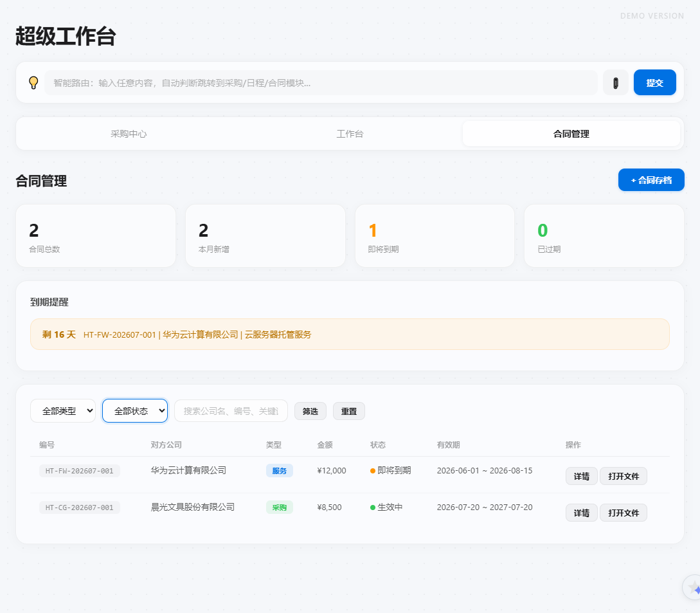
Task: Submit the smart routing input with 提交
Action: click(655, 83)
